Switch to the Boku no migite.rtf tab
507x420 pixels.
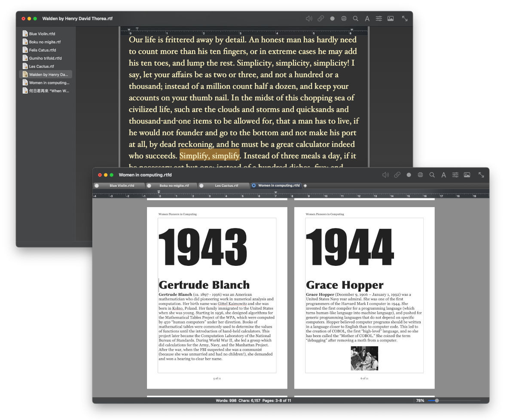pyautogui.click(x=174, y=186)
